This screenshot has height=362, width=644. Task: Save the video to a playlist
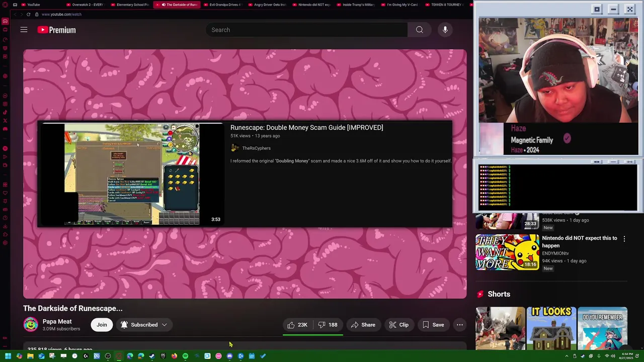tap(433, 325)
